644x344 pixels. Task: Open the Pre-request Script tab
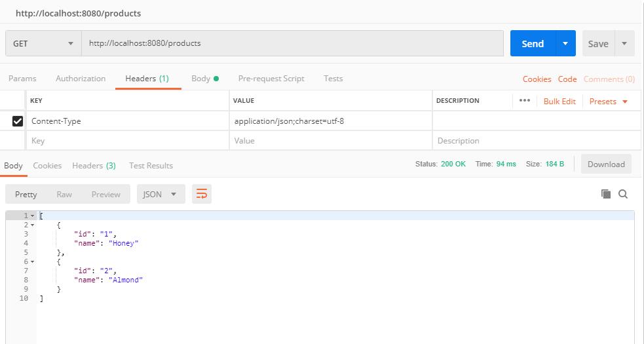pos(271,79)
